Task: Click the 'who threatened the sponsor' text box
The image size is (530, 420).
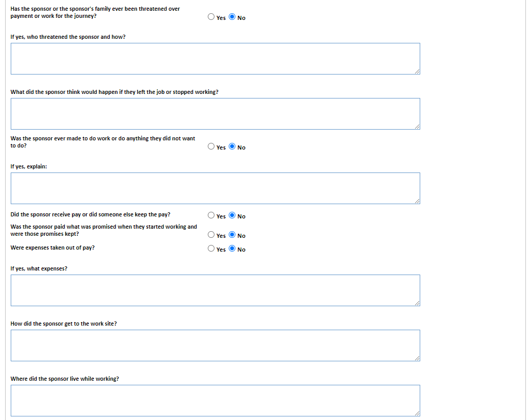Action: 215,59
